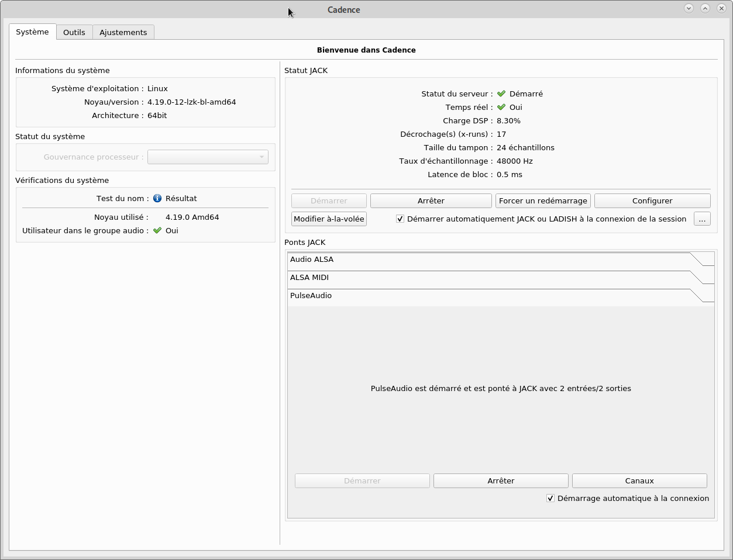Collapse the PulseAudio bridge section
This screenshot has height=560, width=733.
point(501,296)
